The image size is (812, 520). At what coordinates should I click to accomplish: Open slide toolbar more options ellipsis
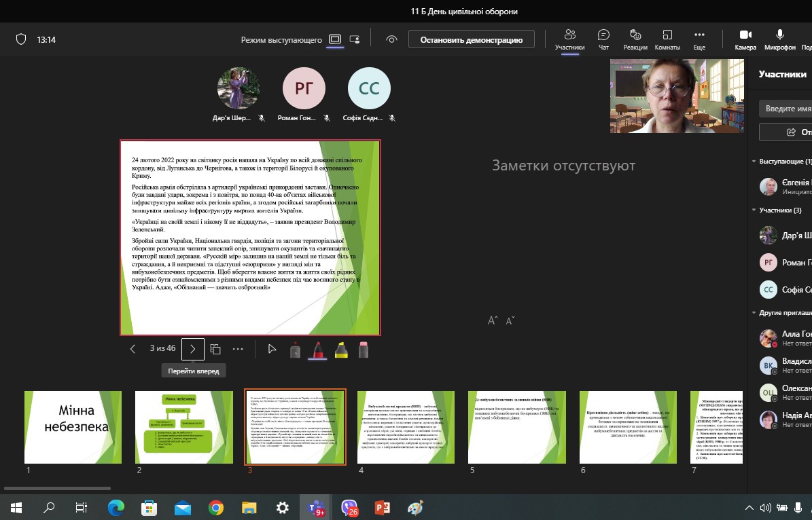click(x=238, y=349)
